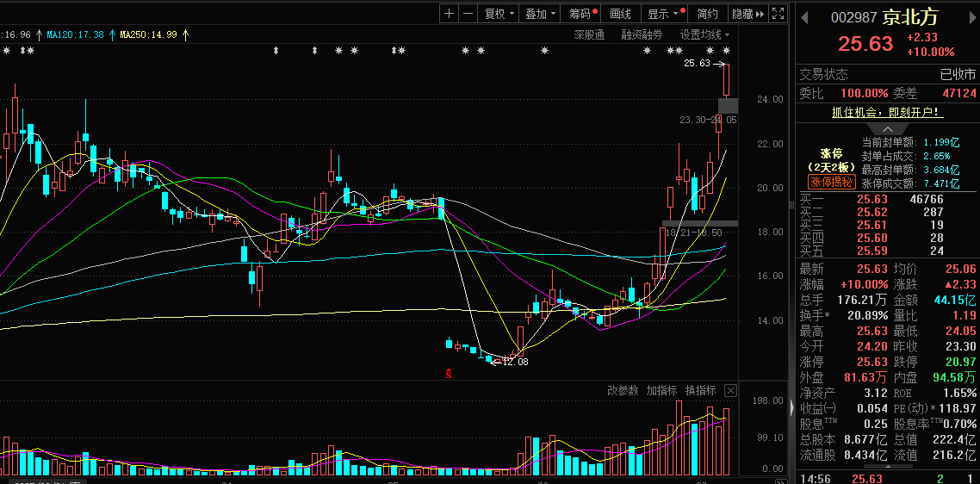
Task: Close the volume indicator sub-panel
Action: click(x=730, y=391)
